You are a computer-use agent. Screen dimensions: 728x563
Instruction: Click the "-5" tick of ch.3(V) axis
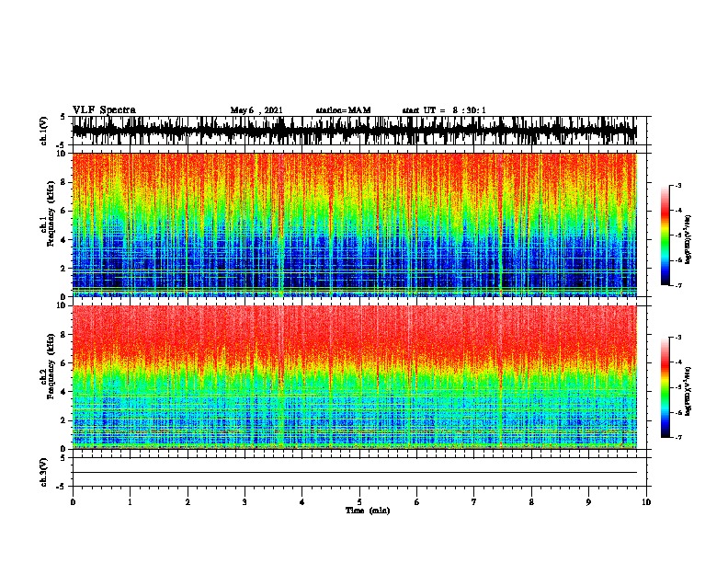click(62, 487)
